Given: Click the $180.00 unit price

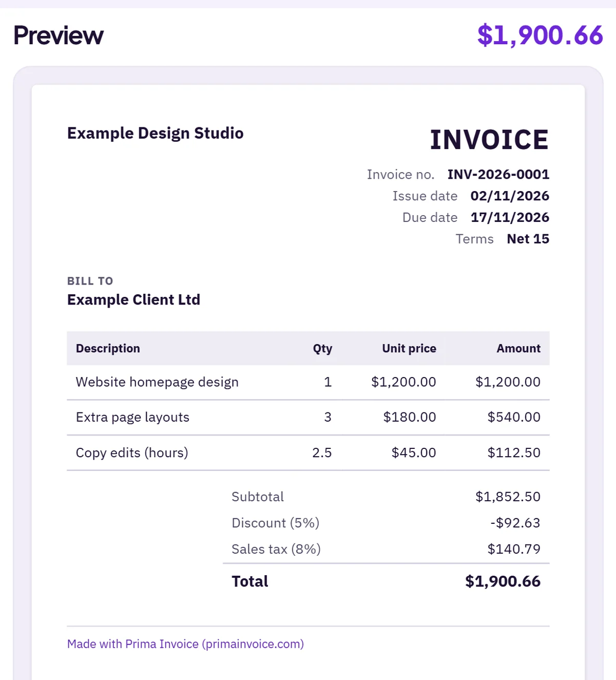Looking at the screenshot, I should point(410,417).
